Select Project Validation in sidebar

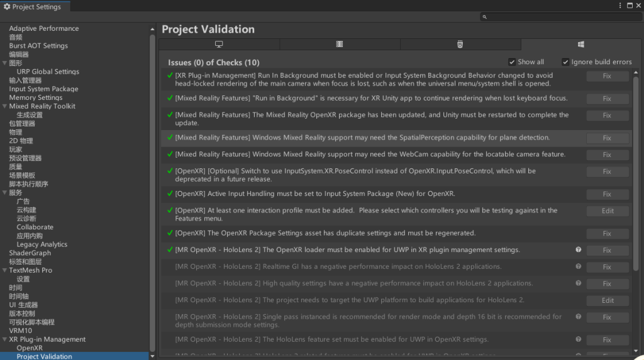(74, 356)
